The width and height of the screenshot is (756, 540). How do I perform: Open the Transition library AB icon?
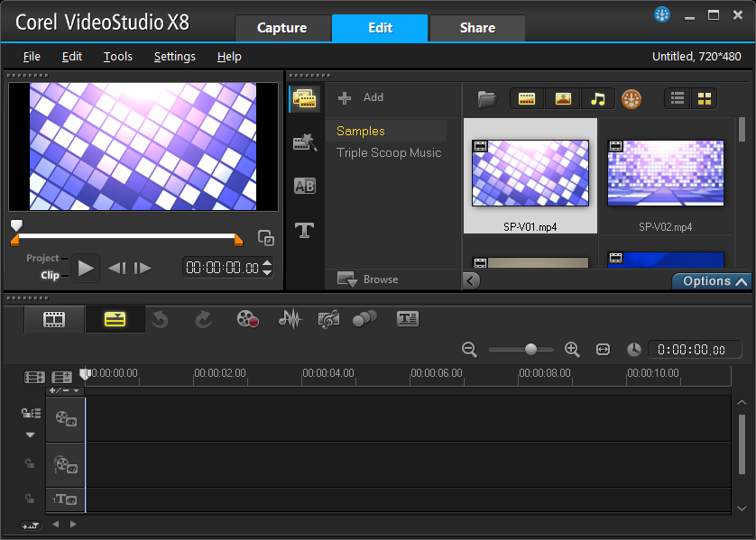pos(304,186)
